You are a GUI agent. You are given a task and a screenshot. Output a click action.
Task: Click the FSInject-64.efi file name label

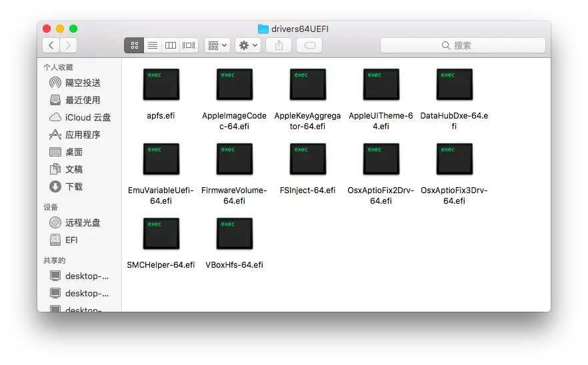(x=307, y=190)
